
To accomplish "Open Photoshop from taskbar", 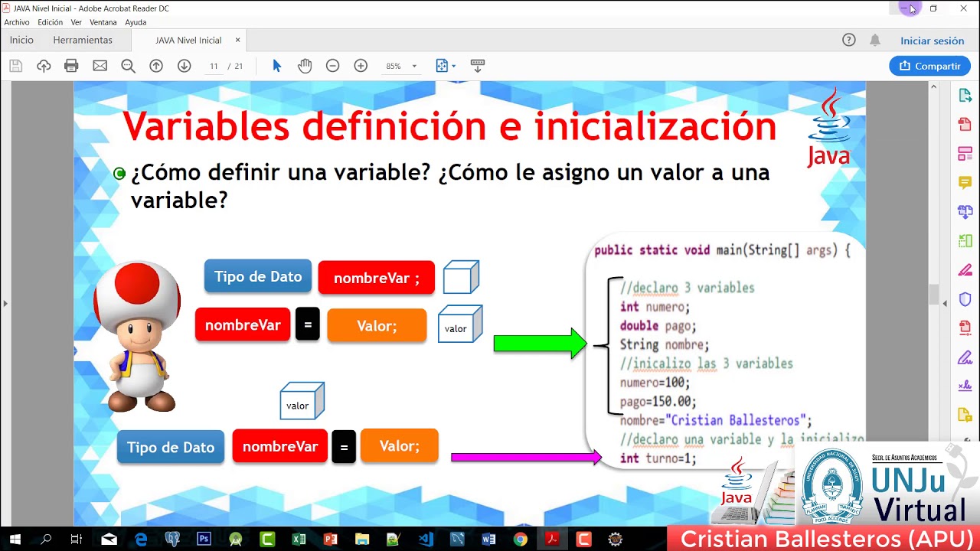I will point(204,539).
